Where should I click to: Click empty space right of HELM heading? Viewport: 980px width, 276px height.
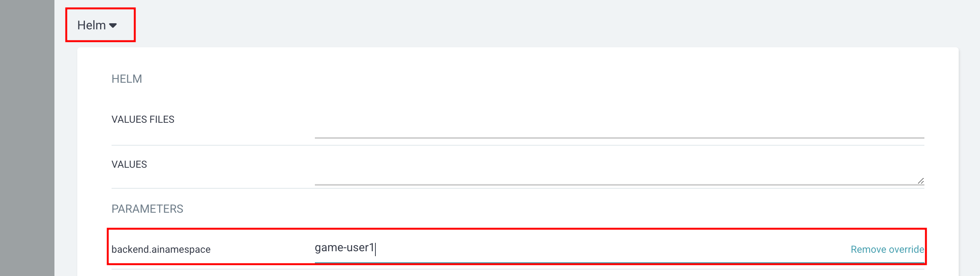533,79
